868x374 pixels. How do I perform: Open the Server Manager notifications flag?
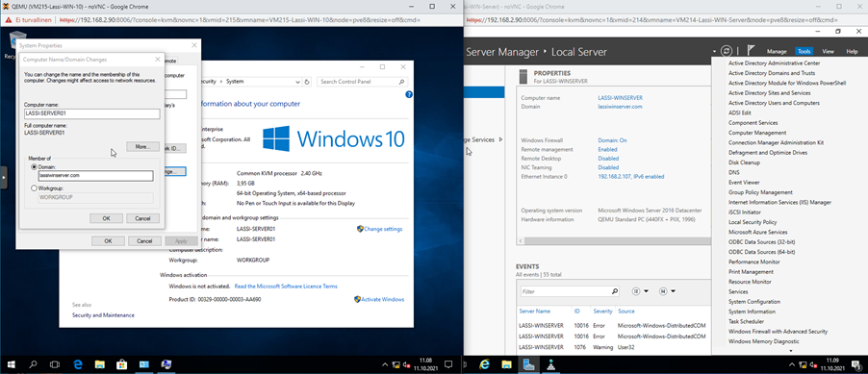tap(751, 50)
